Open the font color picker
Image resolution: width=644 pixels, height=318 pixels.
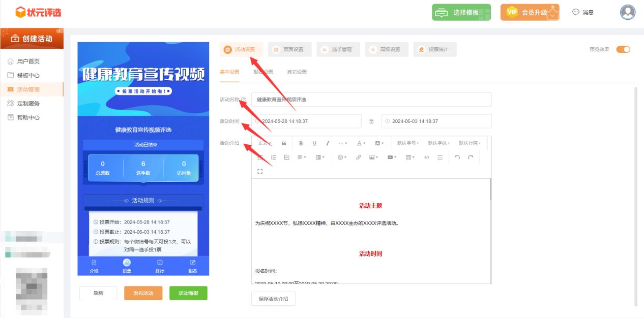pyautogui.click(x=361, y=143)
